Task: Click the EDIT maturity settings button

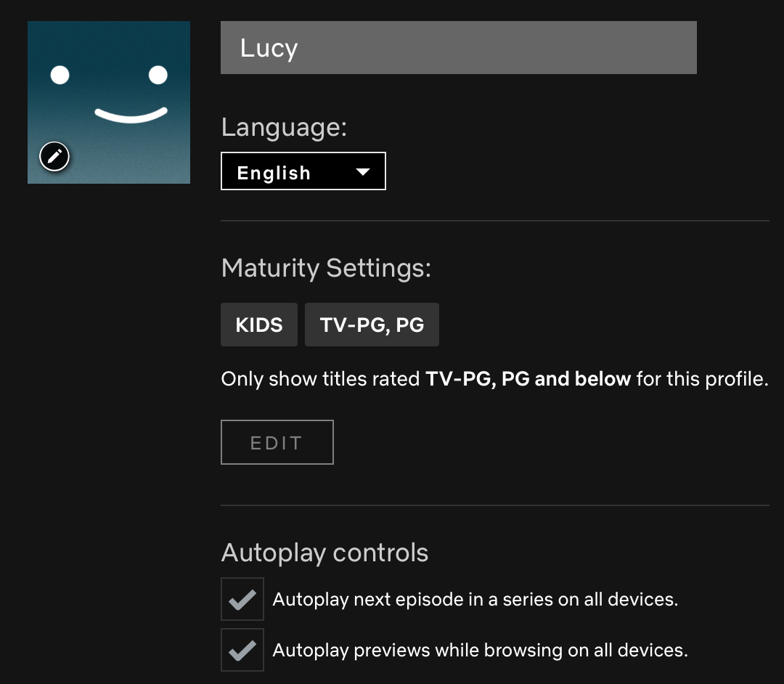Action: [277, 442]
